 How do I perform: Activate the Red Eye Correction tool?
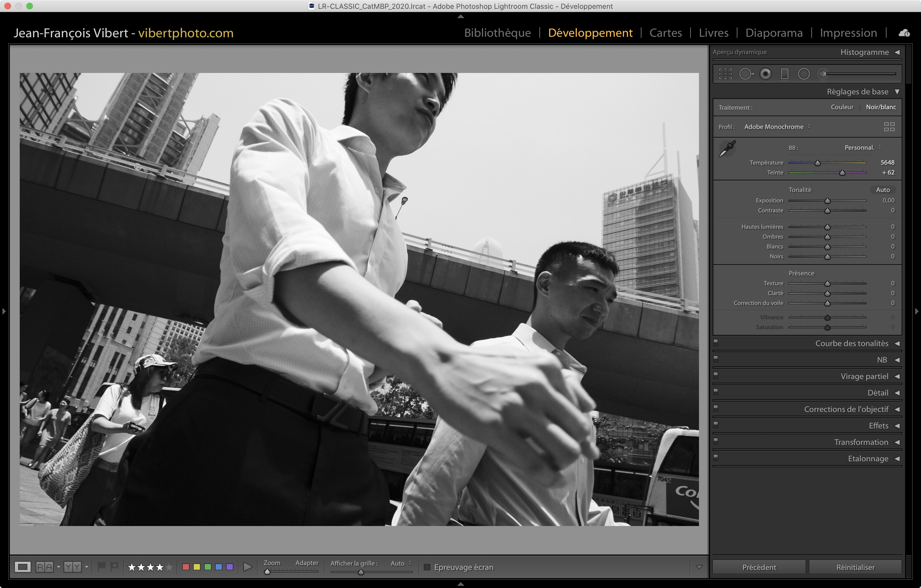pos(765,74)
